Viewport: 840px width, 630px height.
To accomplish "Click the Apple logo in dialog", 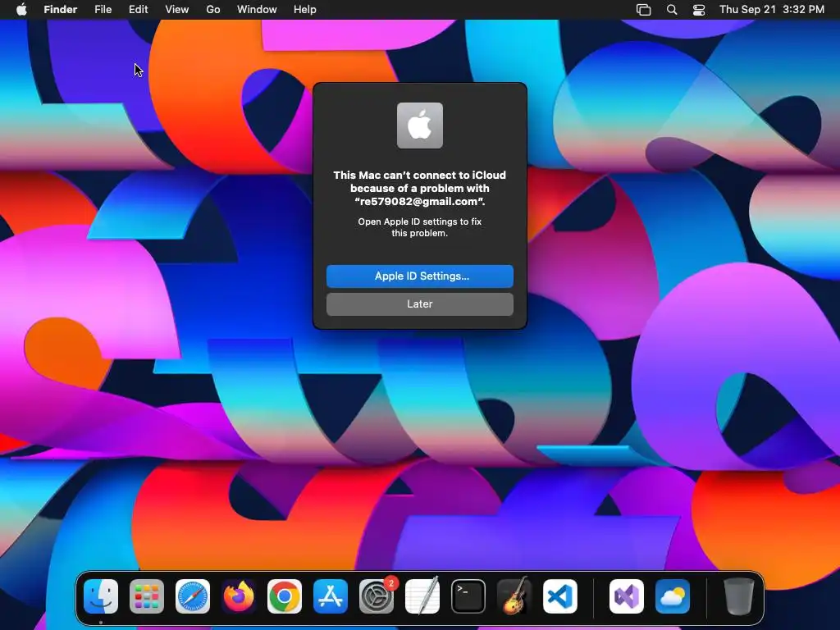I will [420, 126].
